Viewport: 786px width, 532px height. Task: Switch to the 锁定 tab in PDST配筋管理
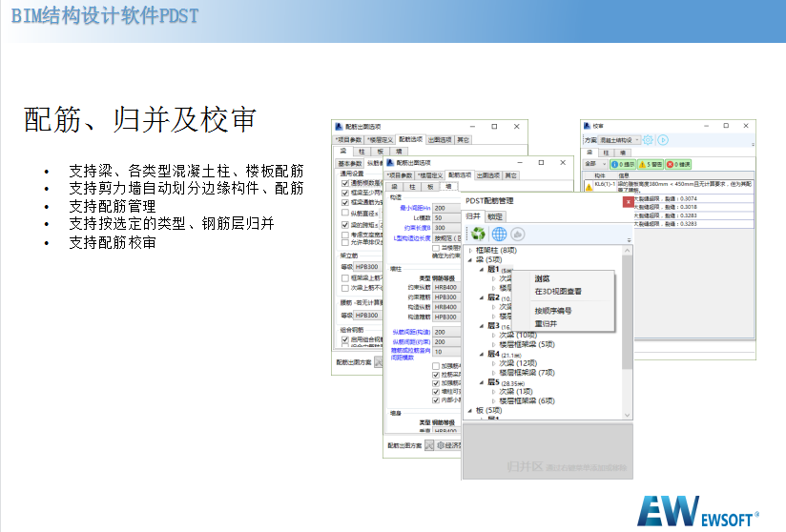(x=495, y=216)
